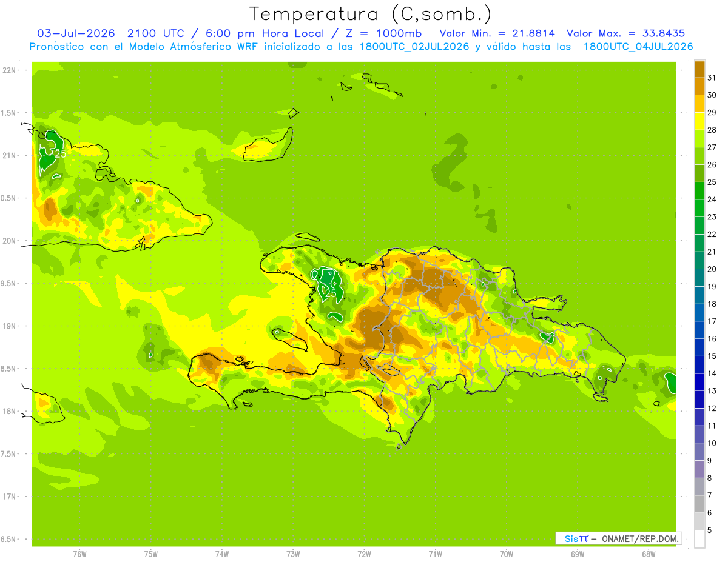Click the '74W' longitude label
The width and height of the screenshot is (728, 562).
tap(222, 554)
